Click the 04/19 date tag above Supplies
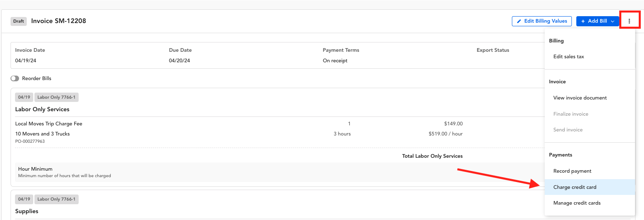 pos(24,199)
